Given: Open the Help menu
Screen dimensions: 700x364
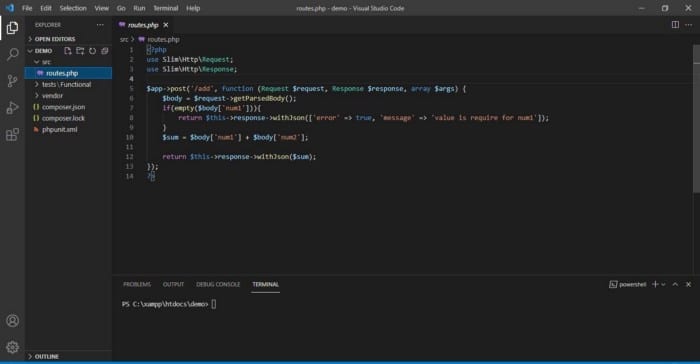Looking at the screenshot, I should [193, 8].
